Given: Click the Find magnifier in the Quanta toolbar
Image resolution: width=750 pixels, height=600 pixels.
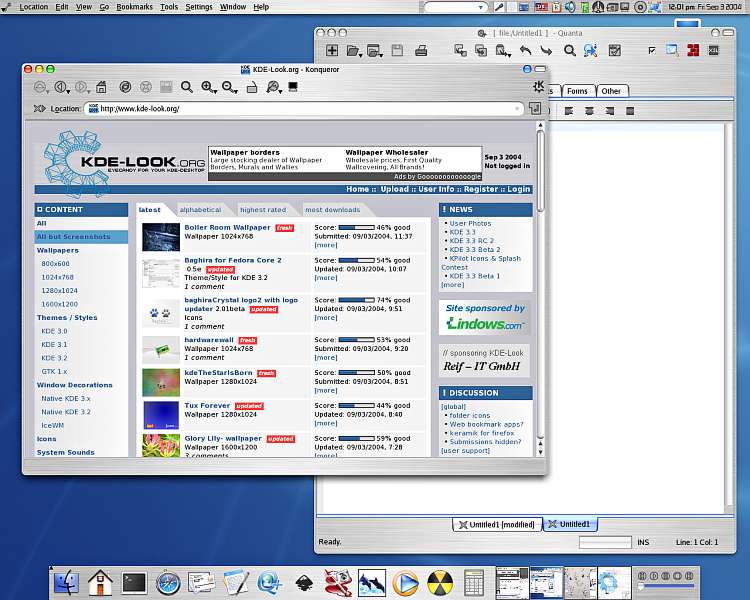Looking at the screenshot, I should click(569, 50).
